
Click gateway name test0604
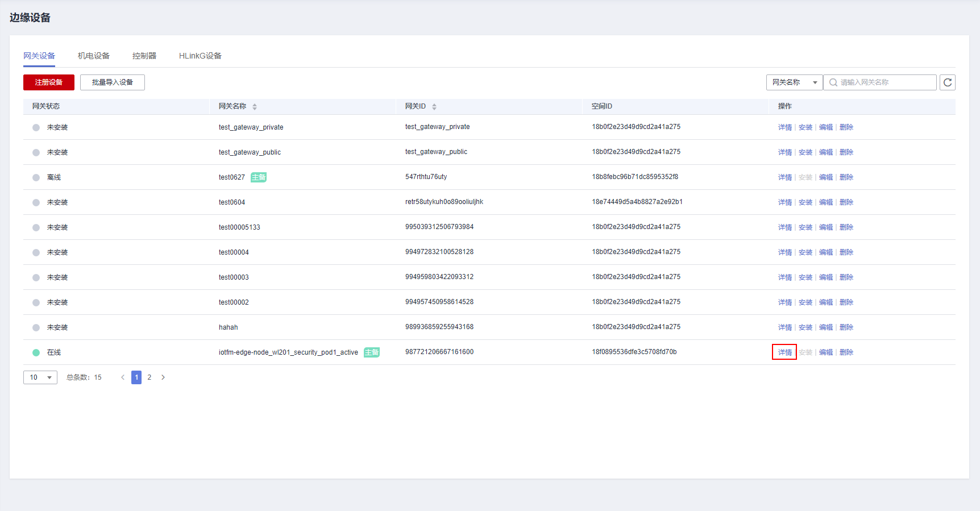click(x=232, y=202)
